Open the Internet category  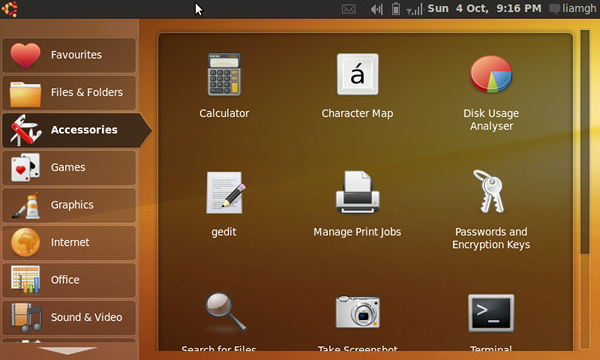pyautogui.click(x=69, y=243)
